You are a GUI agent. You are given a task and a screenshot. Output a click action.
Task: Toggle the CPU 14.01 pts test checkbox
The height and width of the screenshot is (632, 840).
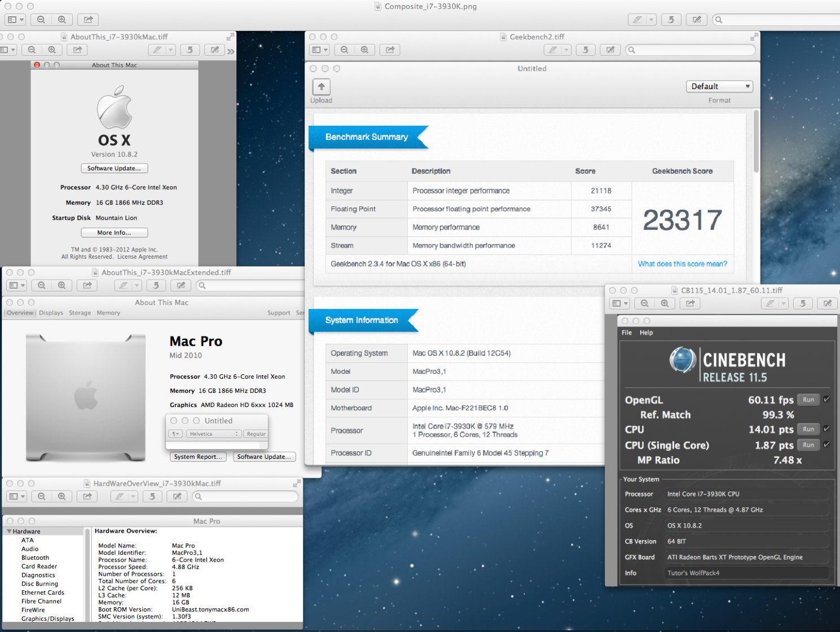coord(826,428)
